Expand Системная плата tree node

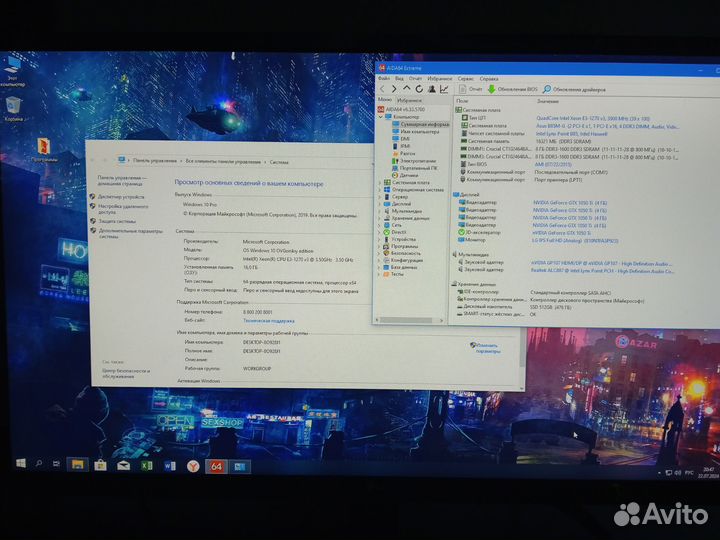[380, 182]
